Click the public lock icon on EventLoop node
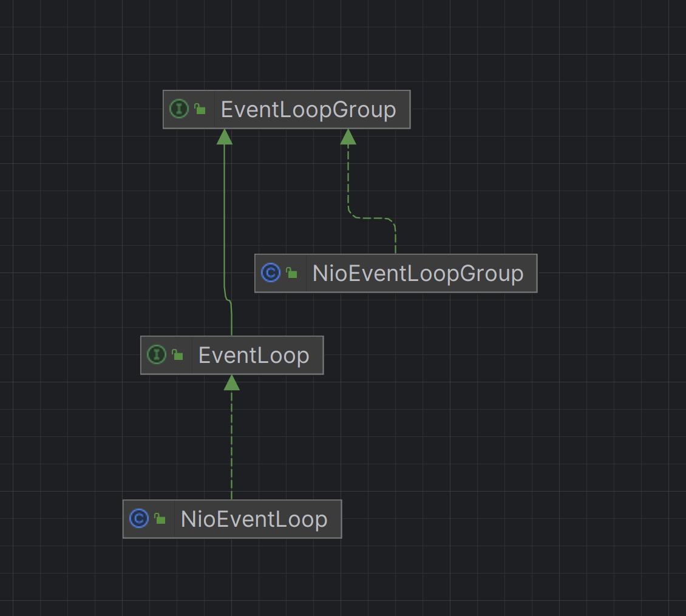686x616 pixels. [x=178, y=354]
